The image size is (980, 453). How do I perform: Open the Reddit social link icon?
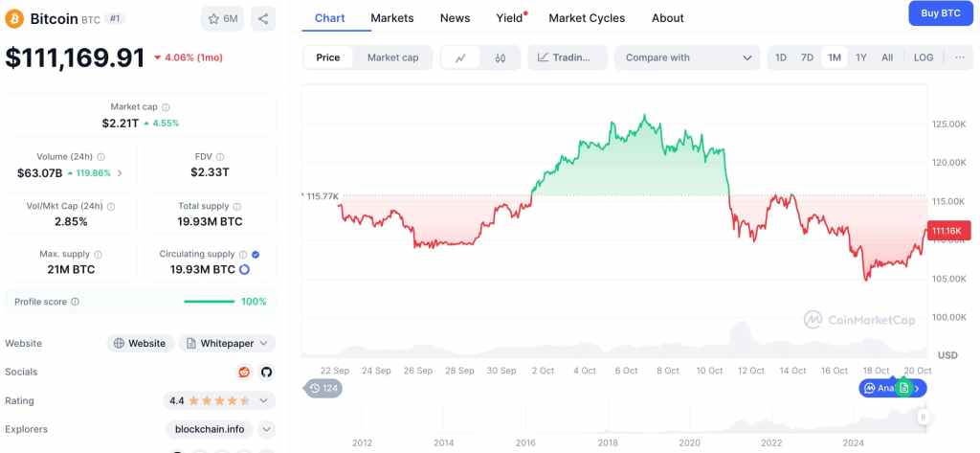tap(244, 372)
